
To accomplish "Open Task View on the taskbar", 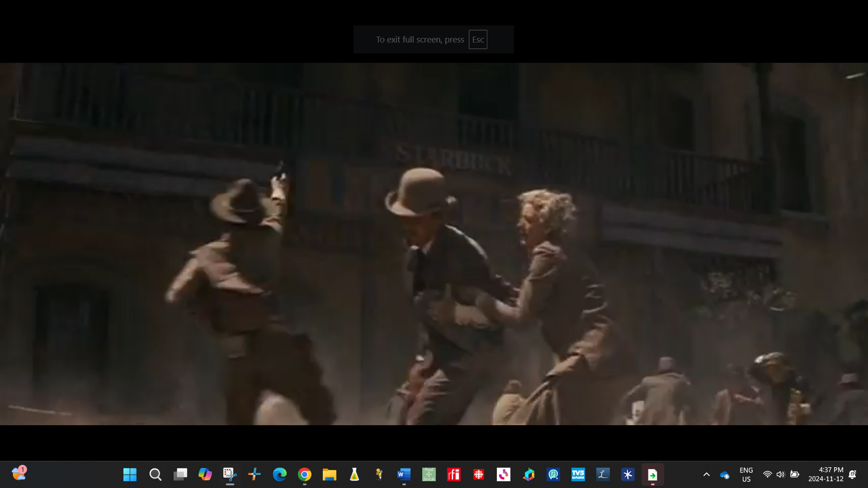I will tap(180, 474).
